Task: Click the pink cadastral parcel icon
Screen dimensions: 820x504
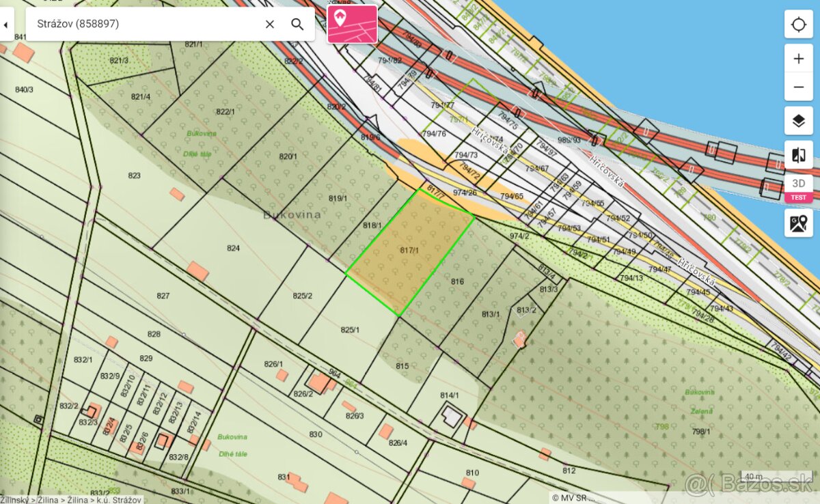Action: pos(352,25)
